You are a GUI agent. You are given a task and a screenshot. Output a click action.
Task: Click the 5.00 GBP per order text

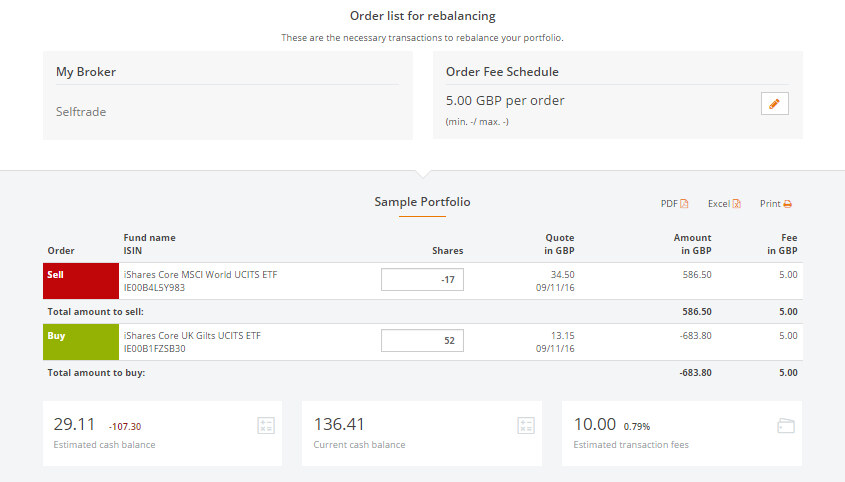[x=505, y=101]
